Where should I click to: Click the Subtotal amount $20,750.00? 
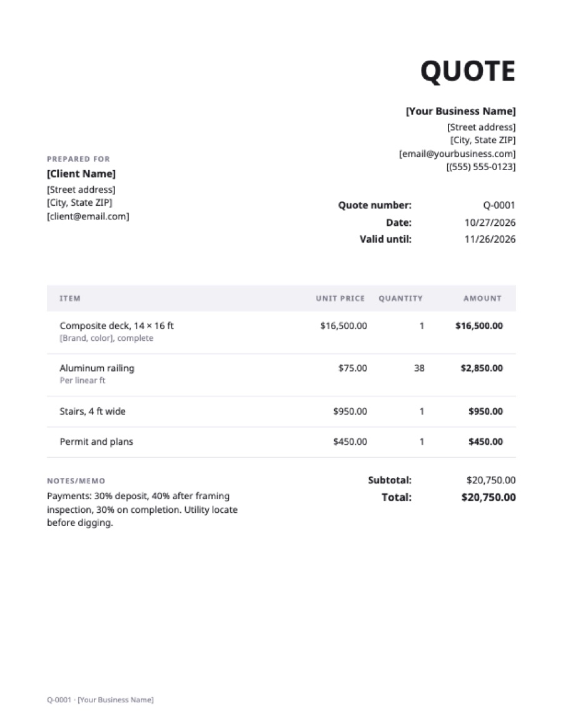pos(491,480)
